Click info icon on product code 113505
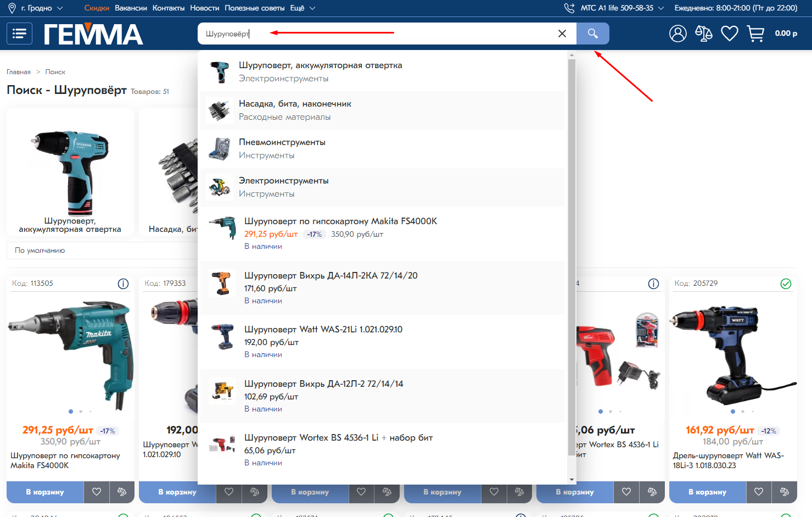Viewport: 812px width, 517px height. point(123,283)
